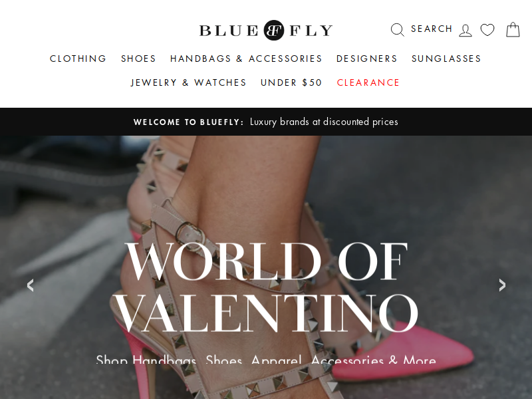Open Handbags & Accessories menu
Screen dimensions: 532x399
(x=246, y=59)
